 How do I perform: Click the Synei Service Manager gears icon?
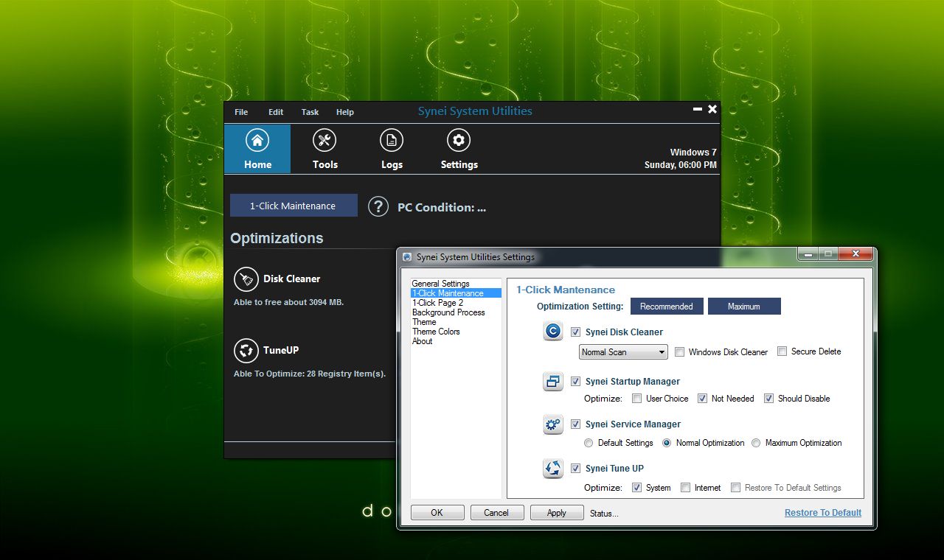tap(553, 424)
